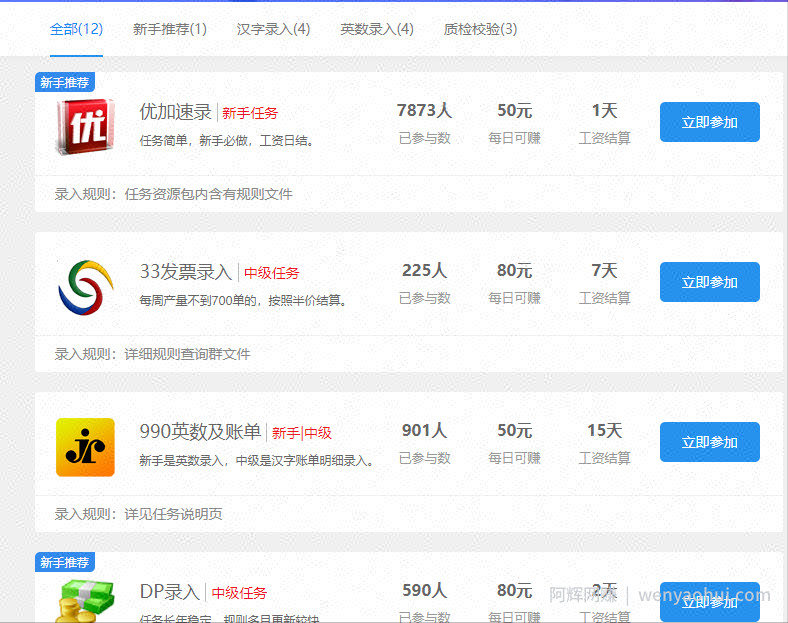The image size is (788, 623).
Task: Click the 901人 participant count
Action: tap(425, 431)
